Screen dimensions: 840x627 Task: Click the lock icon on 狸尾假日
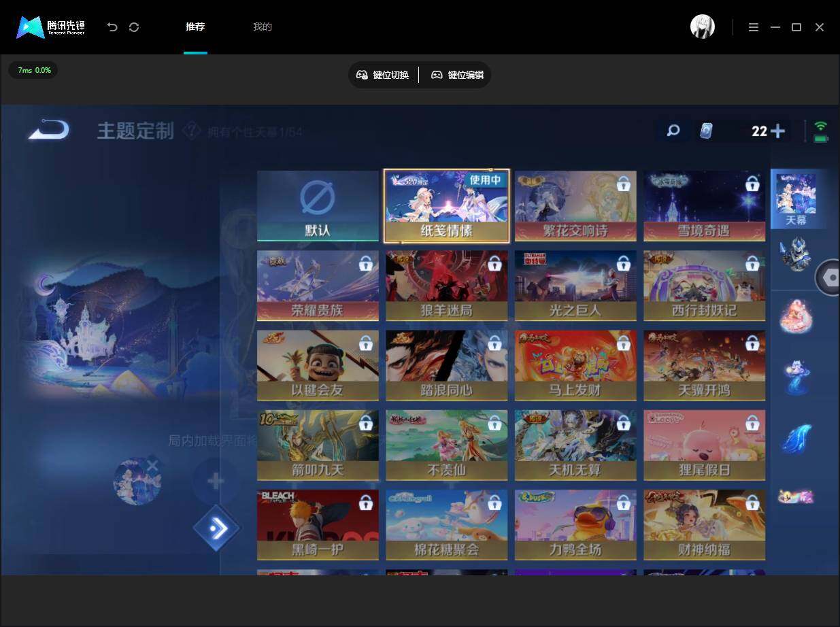pos(752,423)
